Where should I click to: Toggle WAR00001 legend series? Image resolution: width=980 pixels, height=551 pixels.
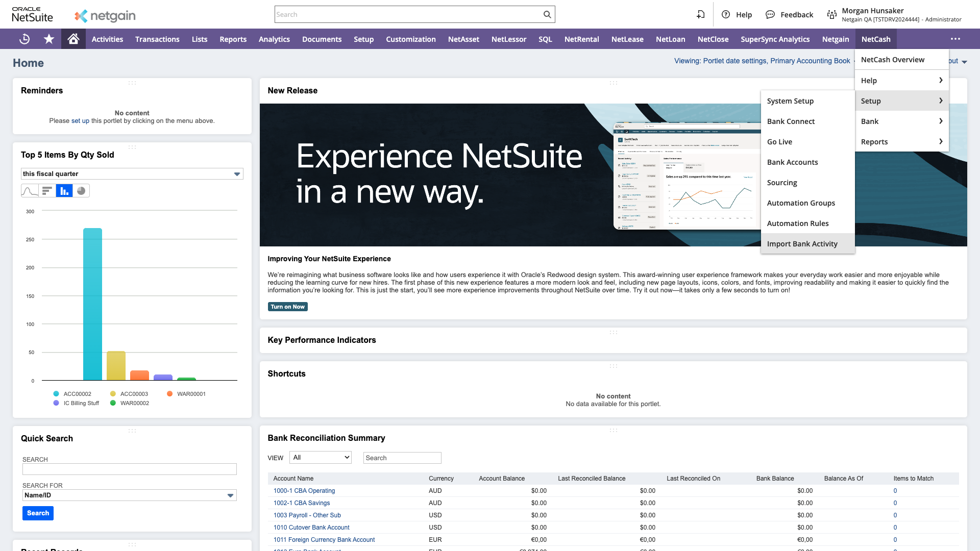[186, 394]
